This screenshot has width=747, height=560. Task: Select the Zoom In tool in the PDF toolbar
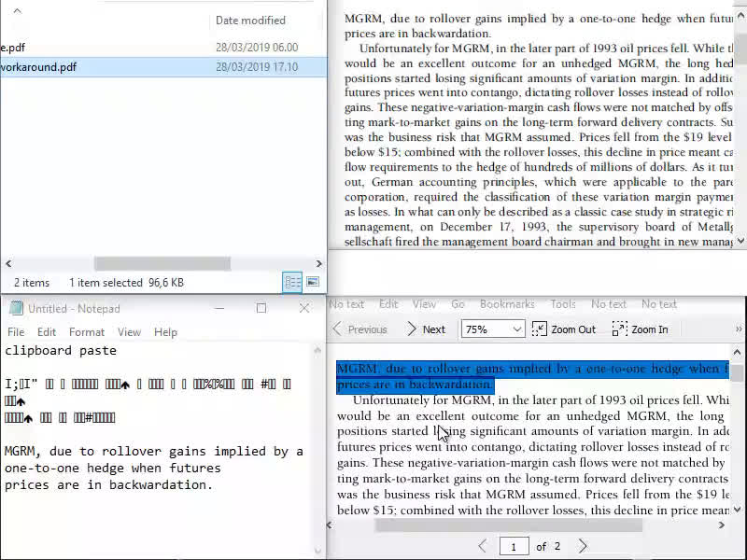click(637, 329)
